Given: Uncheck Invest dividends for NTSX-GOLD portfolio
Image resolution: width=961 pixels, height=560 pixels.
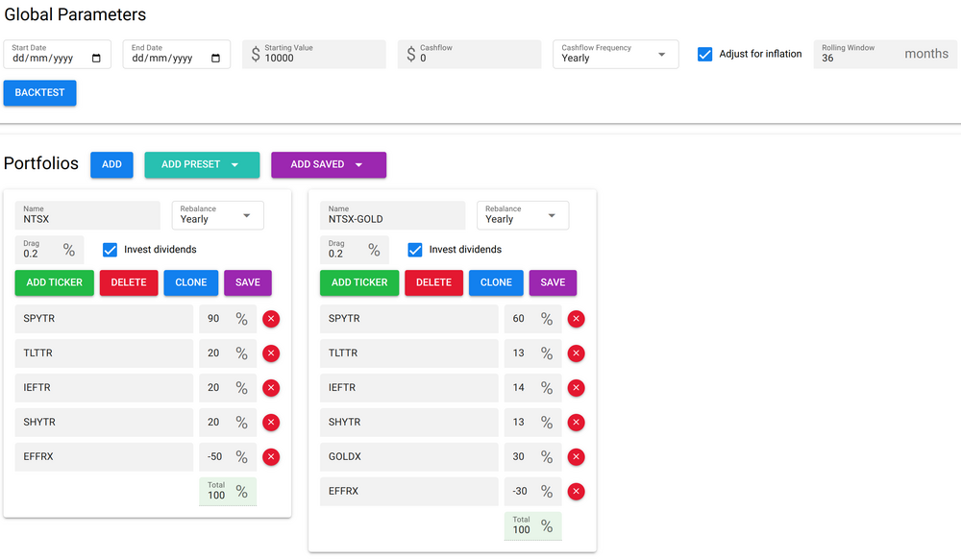Looking at the screenshot, I should [x=415, y=250].
